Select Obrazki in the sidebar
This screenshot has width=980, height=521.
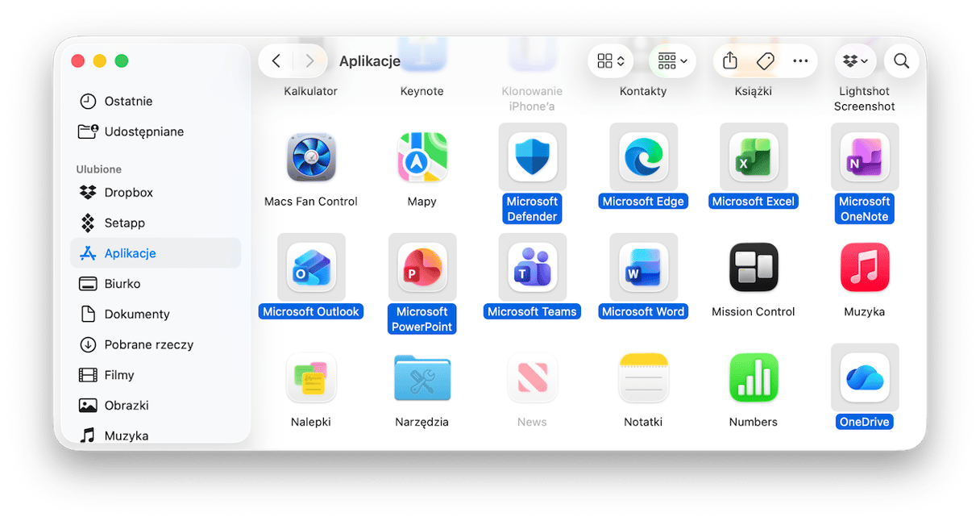(156, 406)
